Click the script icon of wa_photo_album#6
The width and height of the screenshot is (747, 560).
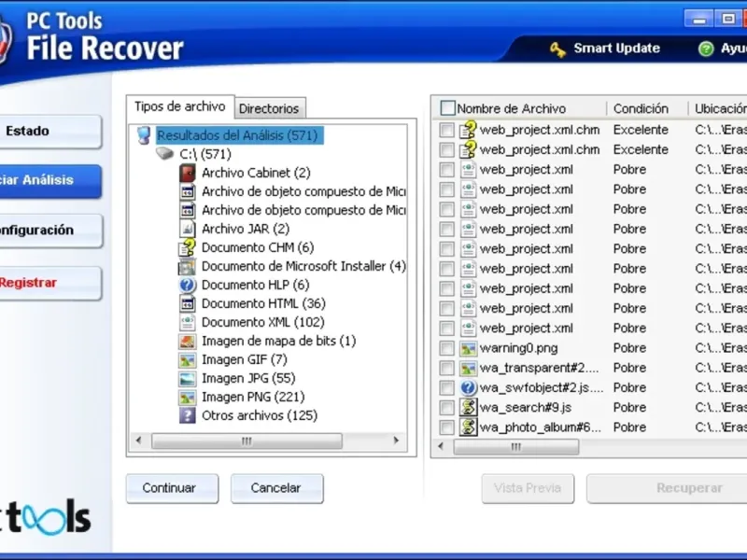coord(469,427)
